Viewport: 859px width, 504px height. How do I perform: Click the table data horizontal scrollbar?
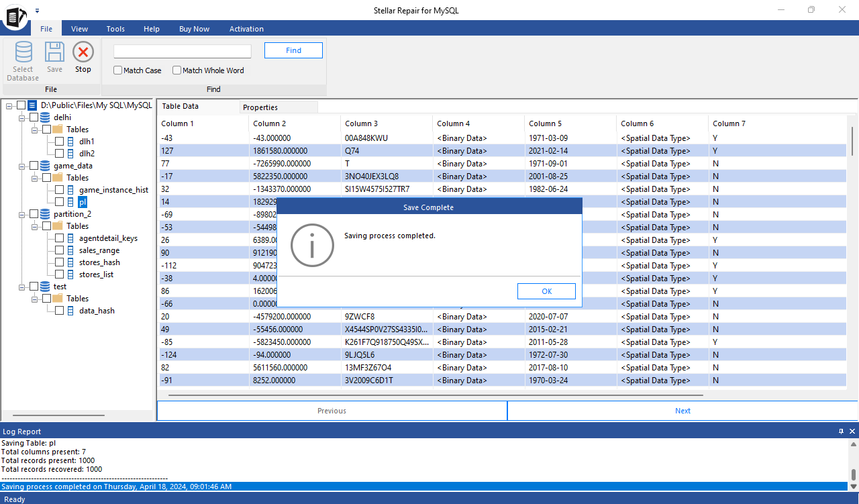pos(435,395)
